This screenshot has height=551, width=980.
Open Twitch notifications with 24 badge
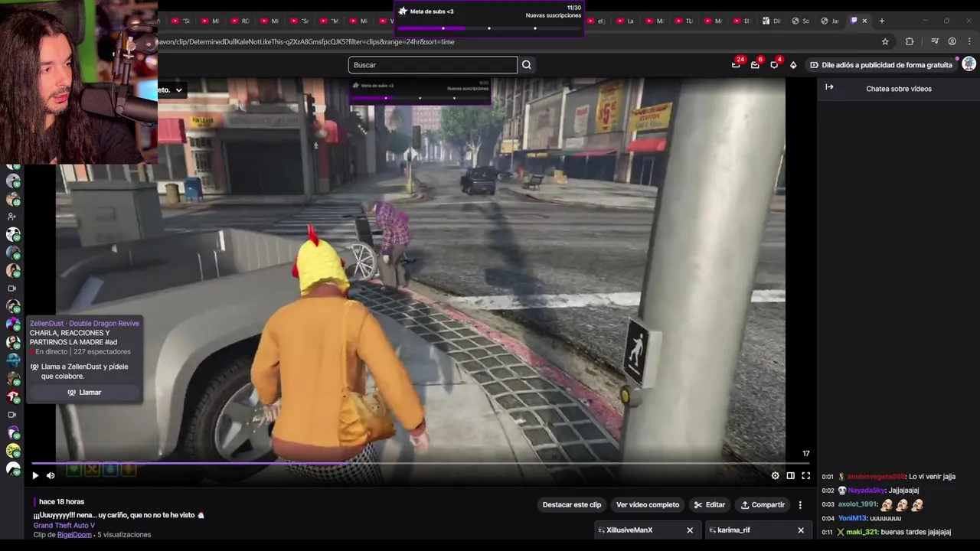tap(736, 65)
